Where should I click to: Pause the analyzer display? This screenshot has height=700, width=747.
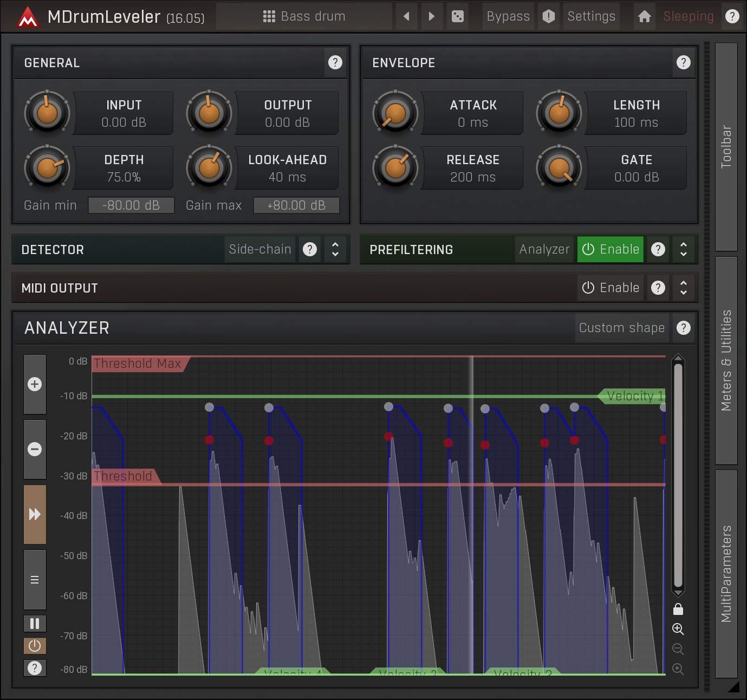(x=35, y=624)
